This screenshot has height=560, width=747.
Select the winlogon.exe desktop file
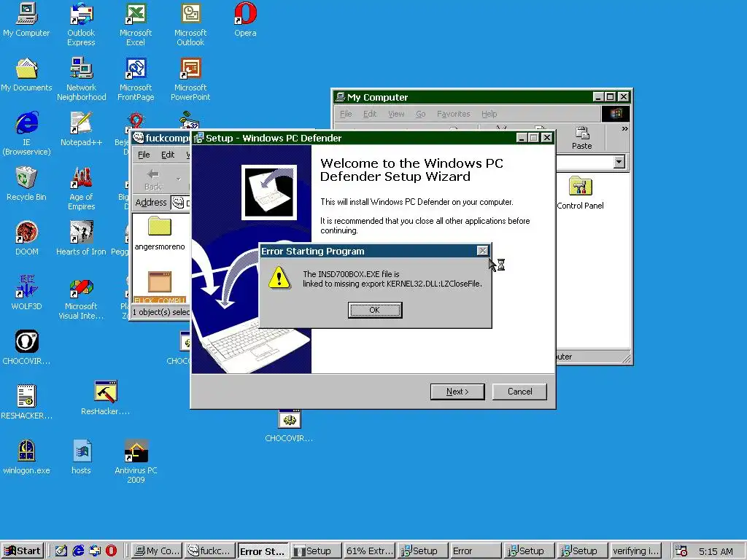(x=26, y=457)
